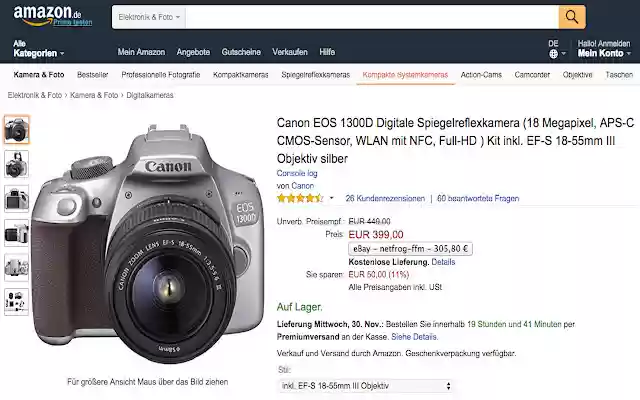Click the price EUR 399,00
Viewport: 640px width, 400px height.
(x=376, y=235)
